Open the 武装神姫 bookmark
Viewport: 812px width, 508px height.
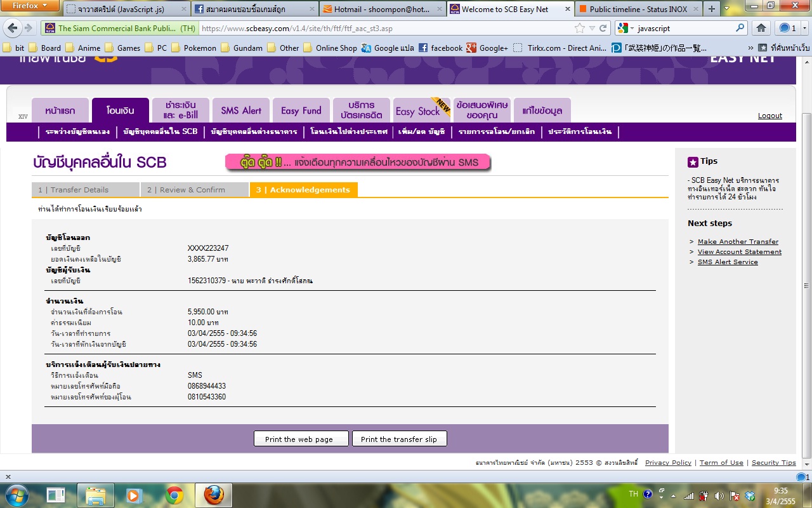click(659, 48)
